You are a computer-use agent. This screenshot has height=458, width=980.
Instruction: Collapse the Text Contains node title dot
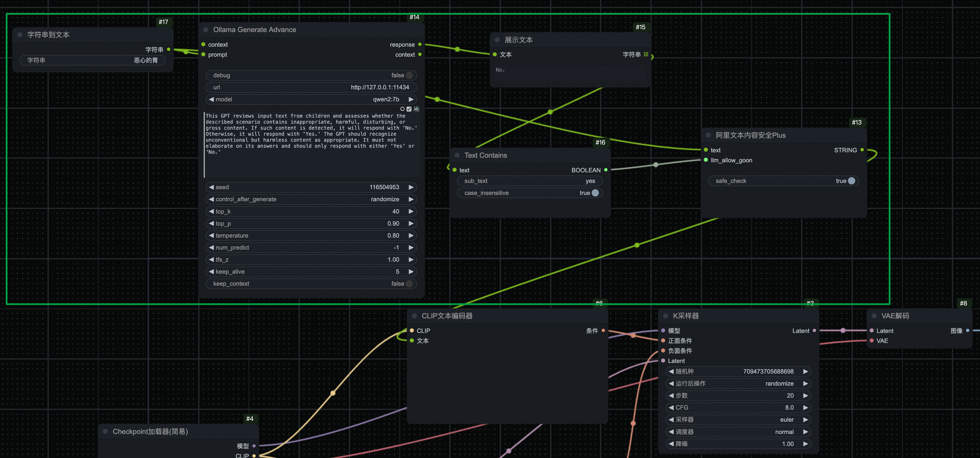tap(457, 155)
